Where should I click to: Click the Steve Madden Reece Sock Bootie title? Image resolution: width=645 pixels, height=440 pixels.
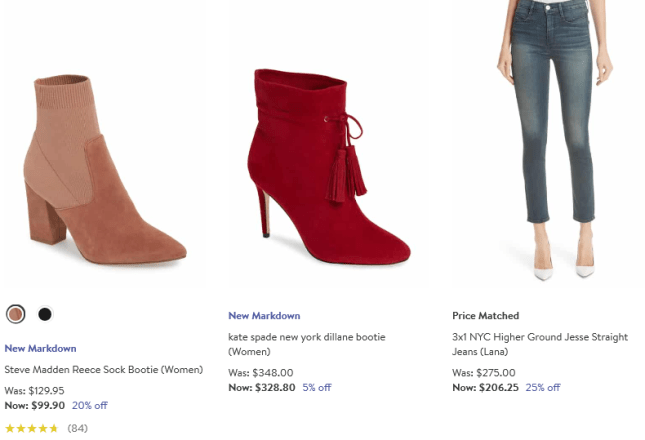(104, 369)
